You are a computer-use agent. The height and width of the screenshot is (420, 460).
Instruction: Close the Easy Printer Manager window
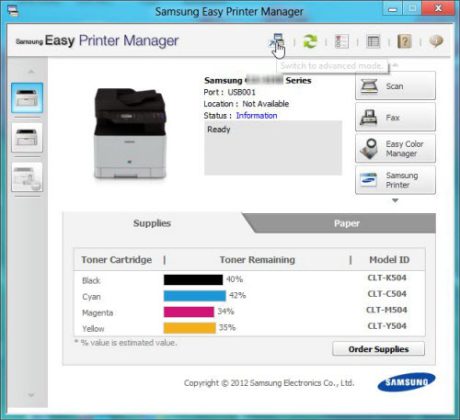coord(438,9)
